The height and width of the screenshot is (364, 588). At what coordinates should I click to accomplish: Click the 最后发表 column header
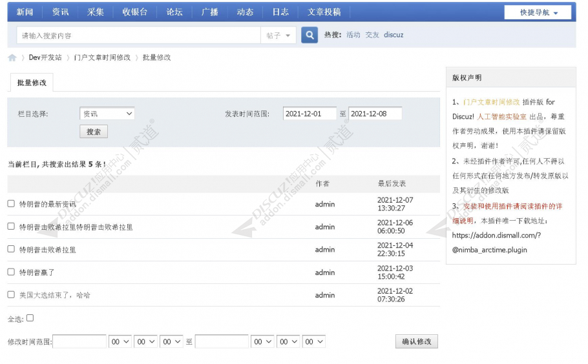point(392,183)
